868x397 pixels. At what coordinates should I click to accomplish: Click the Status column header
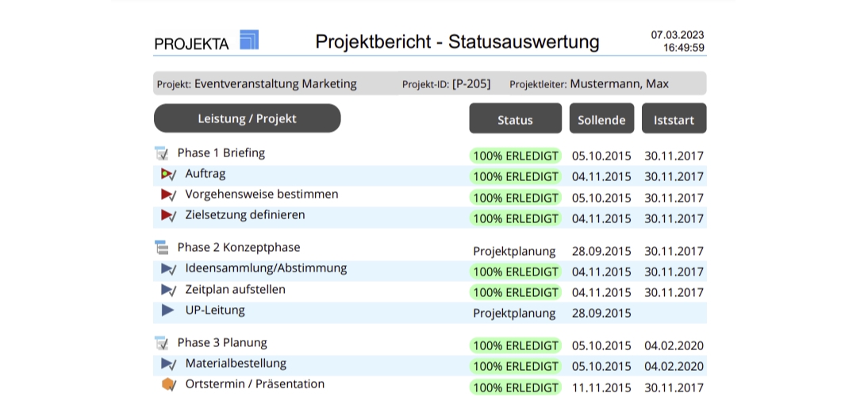click(515, 119)
